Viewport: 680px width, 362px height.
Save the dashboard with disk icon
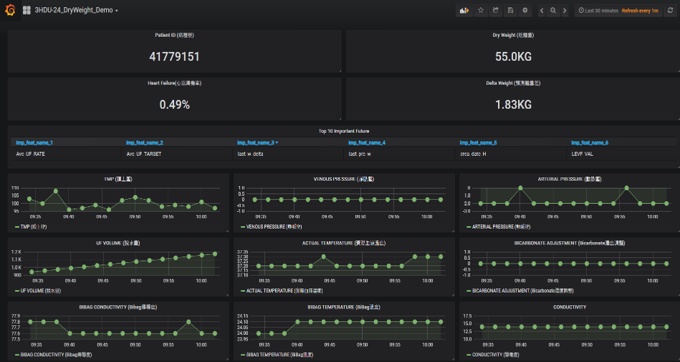click(510, 10)
